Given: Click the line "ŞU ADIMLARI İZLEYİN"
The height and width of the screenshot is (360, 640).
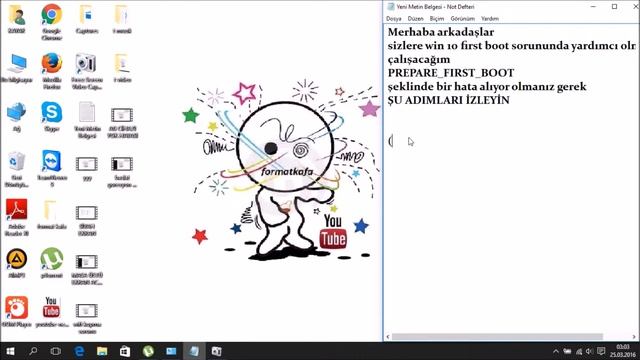Looking at the screenshot, I should click(x=449, y=100).
